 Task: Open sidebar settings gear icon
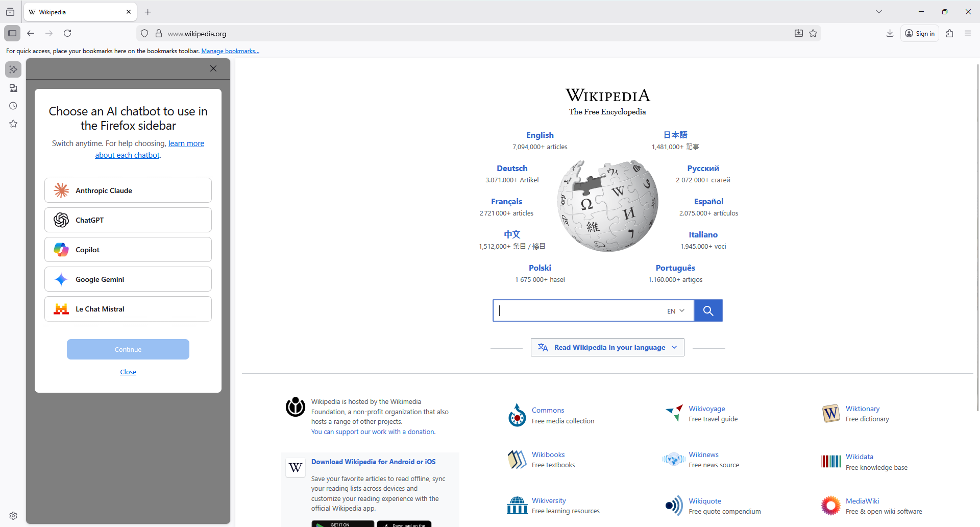tap(13, 516)
